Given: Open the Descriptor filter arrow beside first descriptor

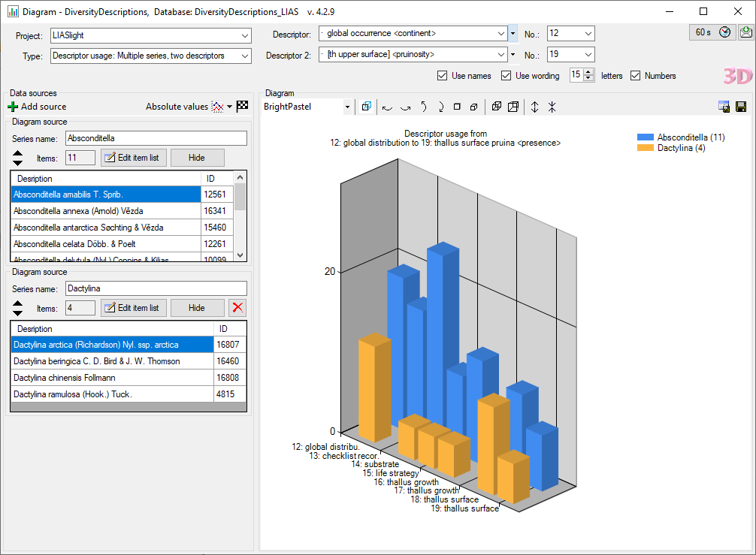Looking at the screenshot, I should (513, 34).
